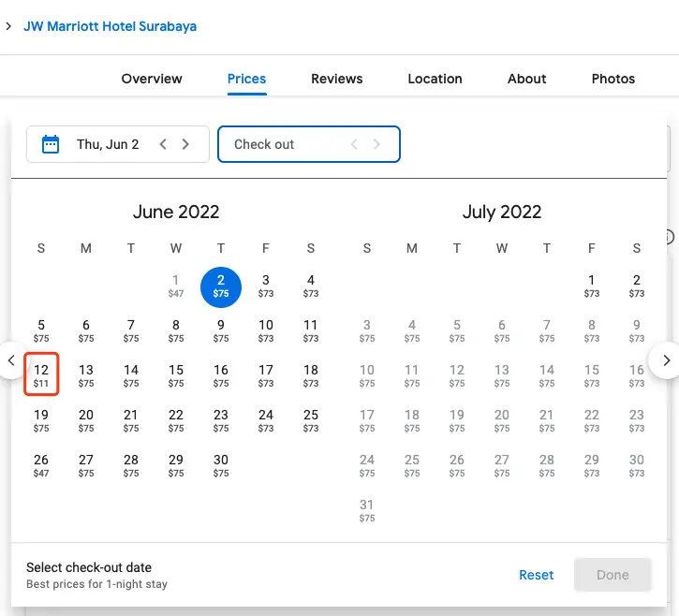Open the JW Marriott Hotel Surabaya link

click(110, 26)
